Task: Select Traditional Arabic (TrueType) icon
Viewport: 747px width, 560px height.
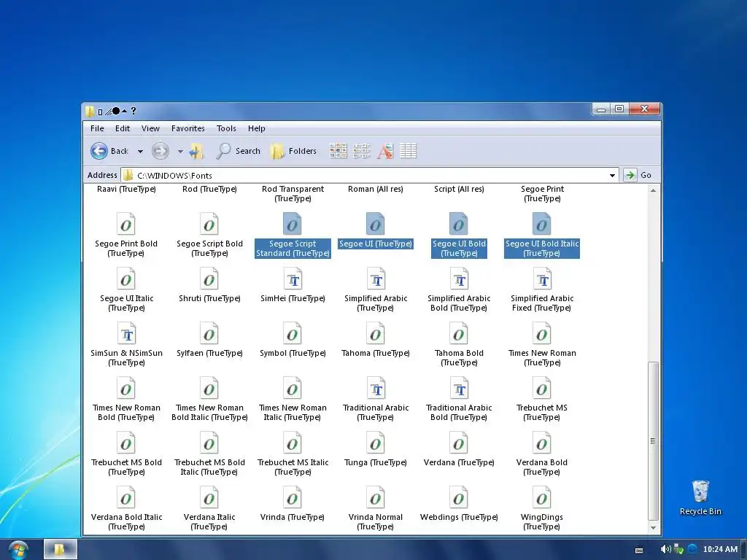Action: [x=376, y=388]
